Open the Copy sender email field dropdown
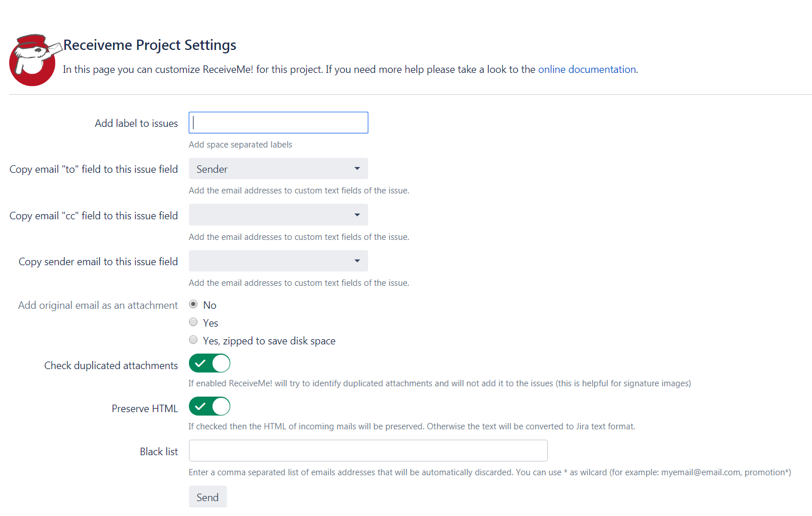The image size is (812, 516). pos(279,261)
